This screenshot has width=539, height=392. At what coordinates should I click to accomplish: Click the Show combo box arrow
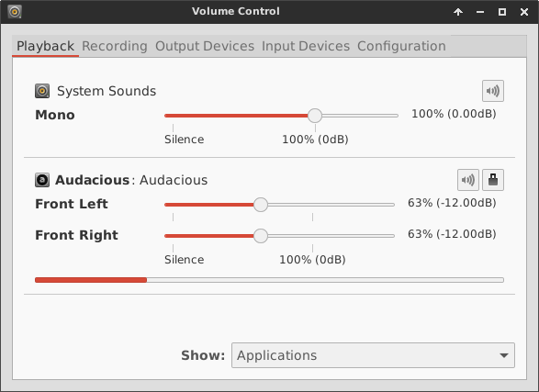pyautogui.click(x=504, y=355)
